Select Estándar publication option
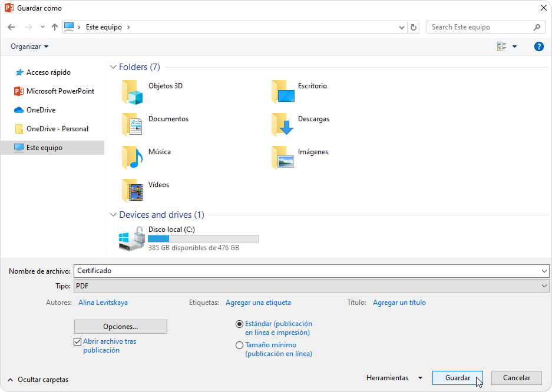Image resolution: width=552 pixels, height=392 pixels. click(239, 324)
